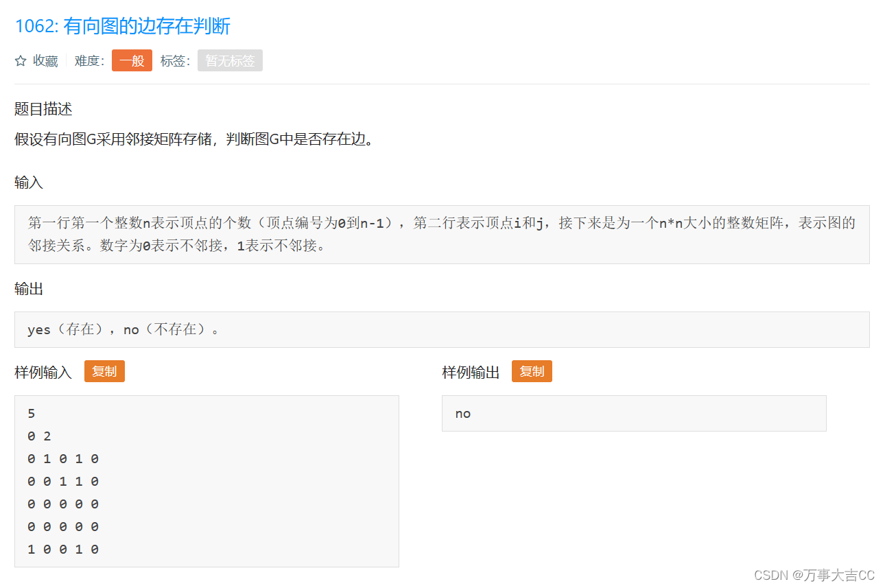
Task: Click the sample output value no
Action: pyautogui.click(x=463, y=414)
